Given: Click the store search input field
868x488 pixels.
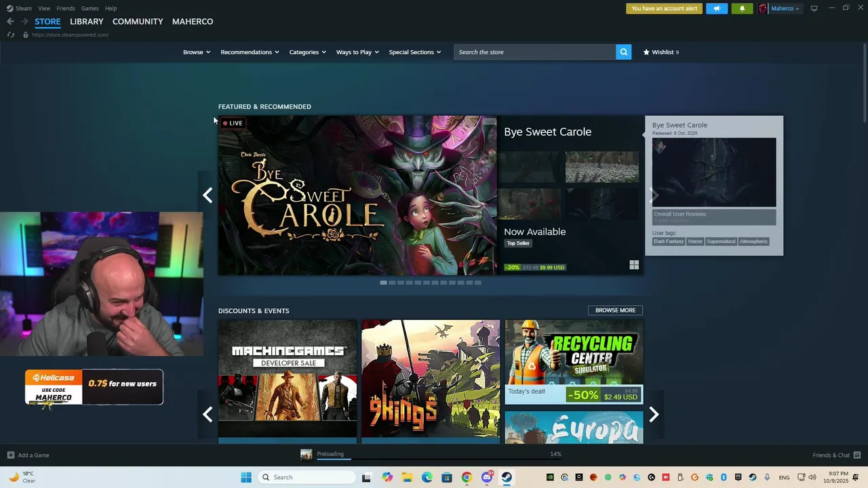Looking at the screenshot, I should 535,52.
